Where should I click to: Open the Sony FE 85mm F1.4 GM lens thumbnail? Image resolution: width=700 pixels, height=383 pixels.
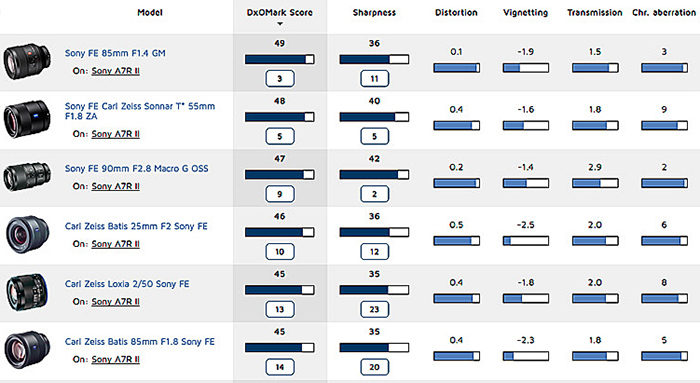coord(27,61)
